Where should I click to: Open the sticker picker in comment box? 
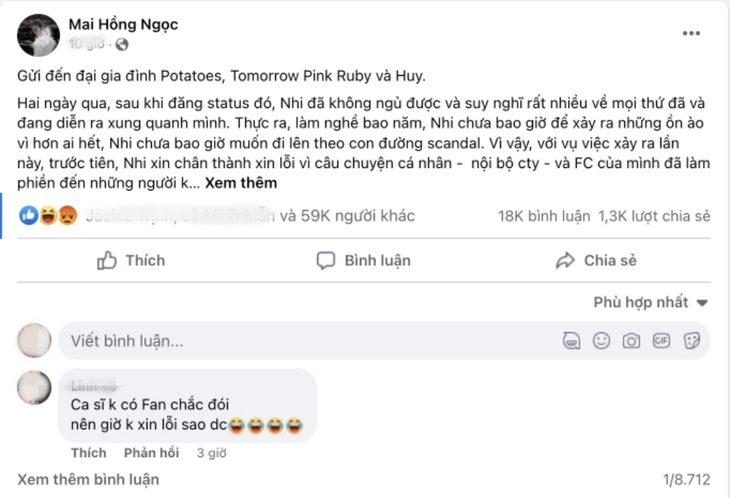tap(691, 341)
